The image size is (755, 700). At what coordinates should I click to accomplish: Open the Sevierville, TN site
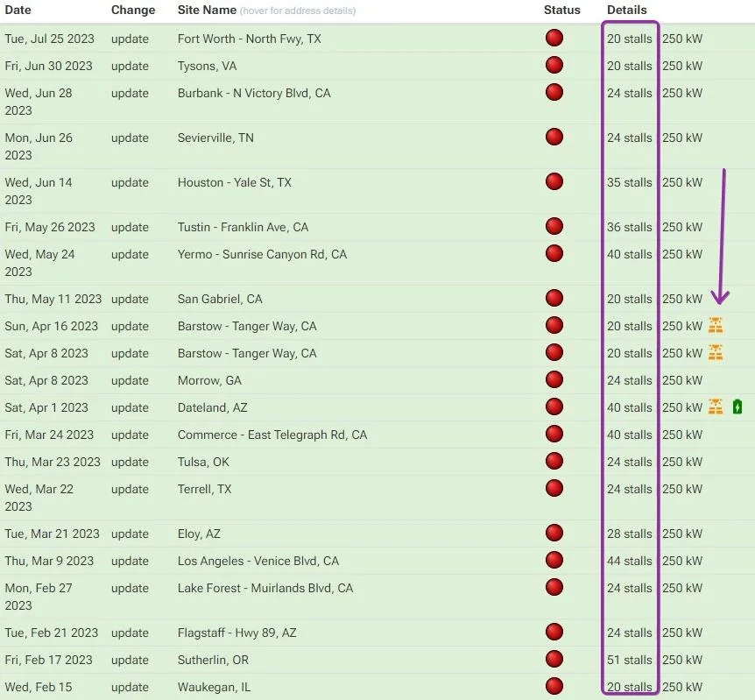click(215, 138)
